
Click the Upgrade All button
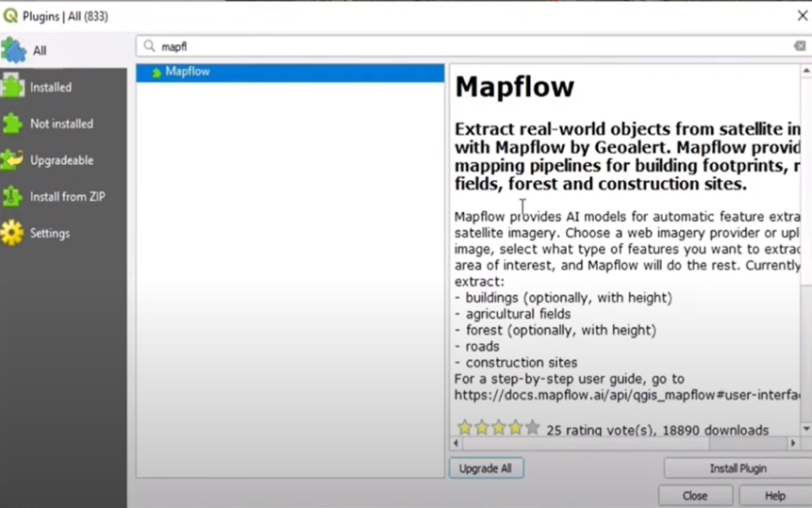[x=486, y=468]
